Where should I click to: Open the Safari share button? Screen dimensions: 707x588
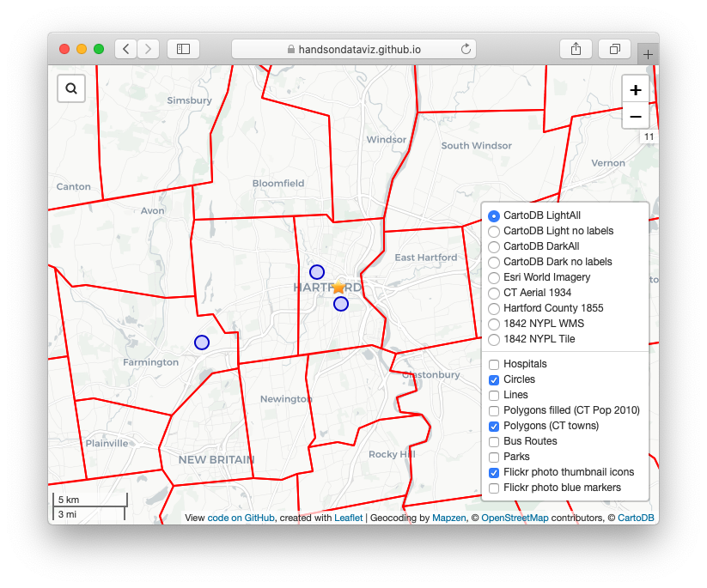point(576,49)
